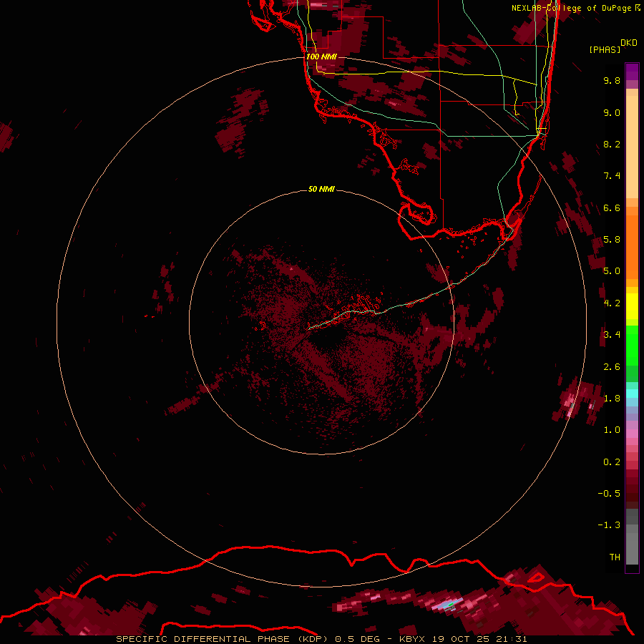The width and height of the screenshot is (644, 644).
Task: Click the Specific Differential Phase KBYX caption
Action: pyautogui.click(x=321, y=639)
